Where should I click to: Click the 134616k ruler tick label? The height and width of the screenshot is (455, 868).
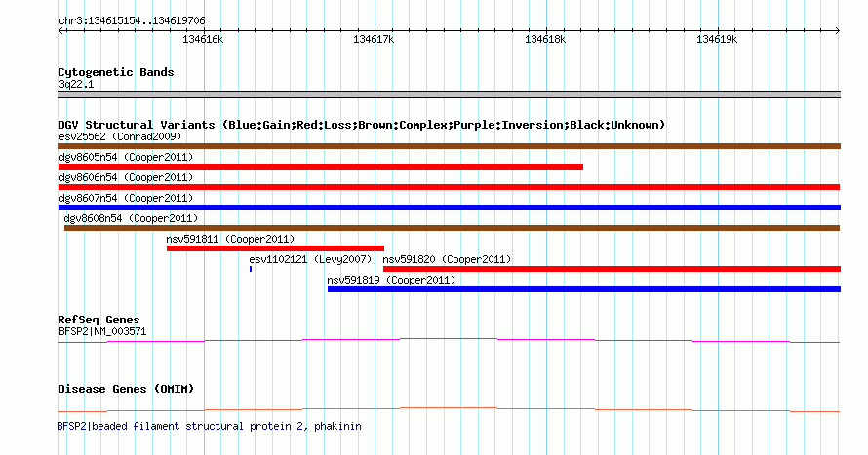click(x=203, y=39)
